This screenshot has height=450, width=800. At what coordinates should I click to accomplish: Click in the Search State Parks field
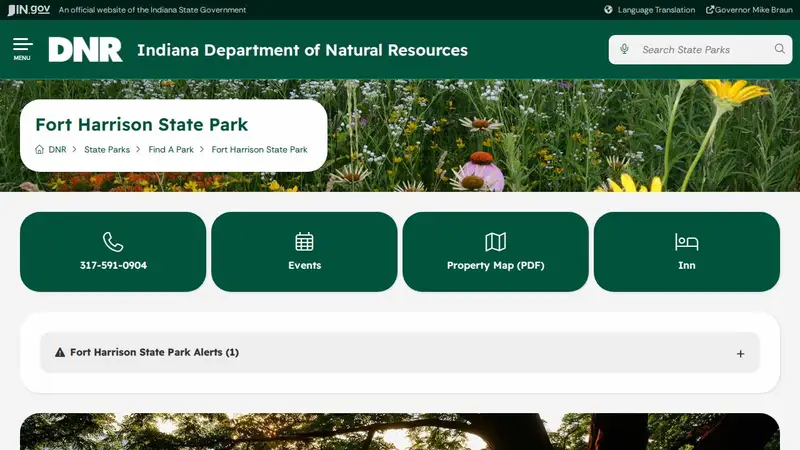(x=700, y=49)
